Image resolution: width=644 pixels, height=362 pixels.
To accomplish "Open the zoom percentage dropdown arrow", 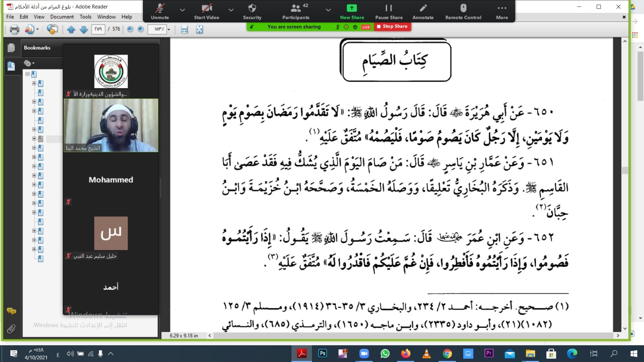I will click(x=169, y=29).
